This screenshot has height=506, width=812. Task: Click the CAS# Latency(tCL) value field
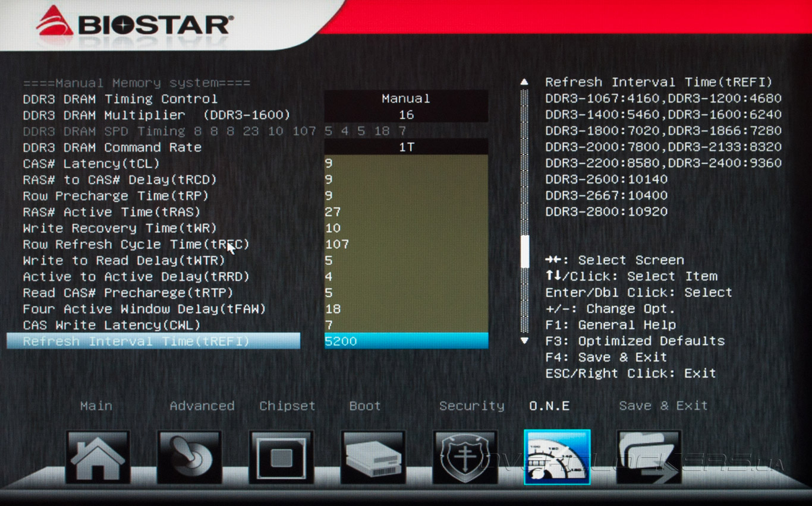tap(406, 163)
